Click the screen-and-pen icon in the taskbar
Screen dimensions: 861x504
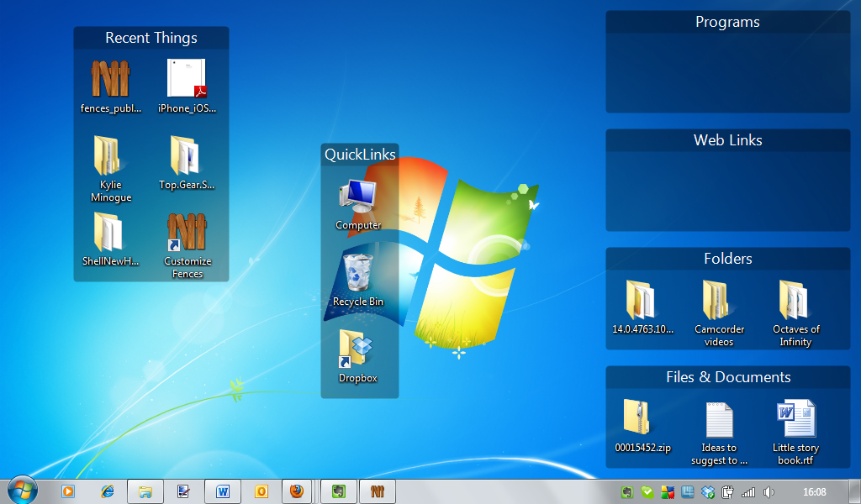pyautogui.click(x=184, y=491)
